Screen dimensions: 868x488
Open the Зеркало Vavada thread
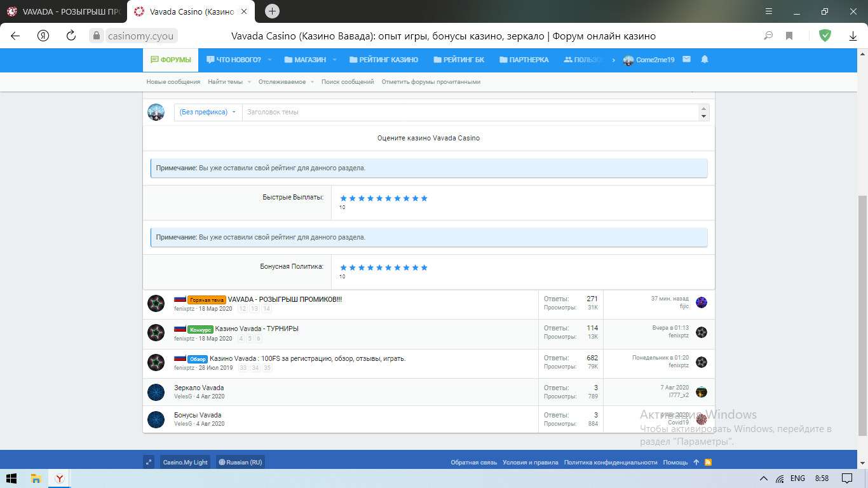coord(199,388)
